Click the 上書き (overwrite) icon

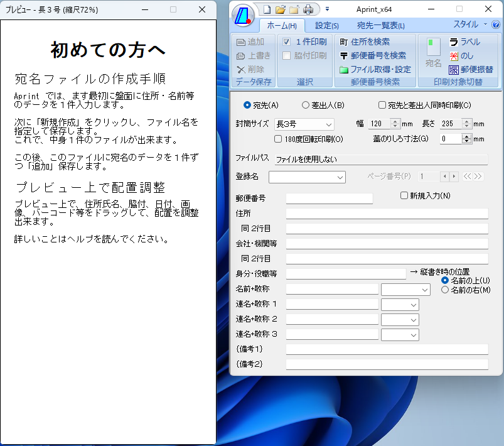point(241,56)
